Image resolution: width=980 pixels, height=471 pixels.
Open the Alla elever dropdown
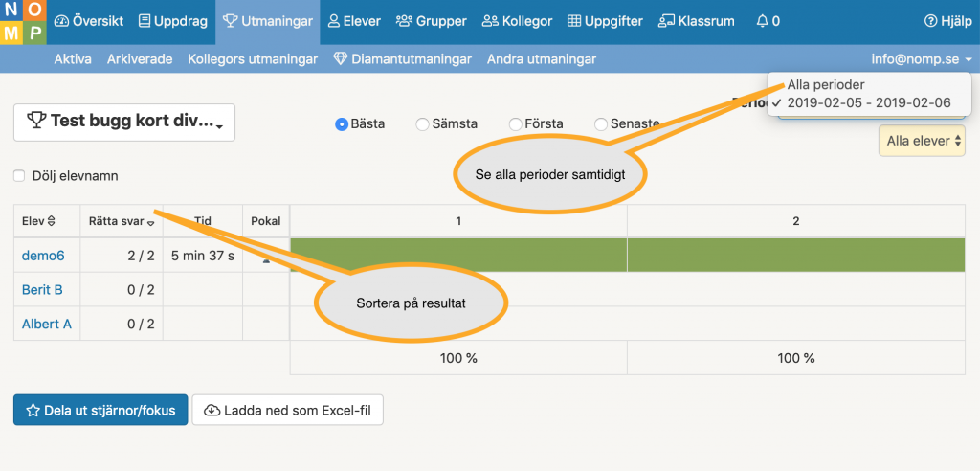pyautogui.click(x=922, y=141)
